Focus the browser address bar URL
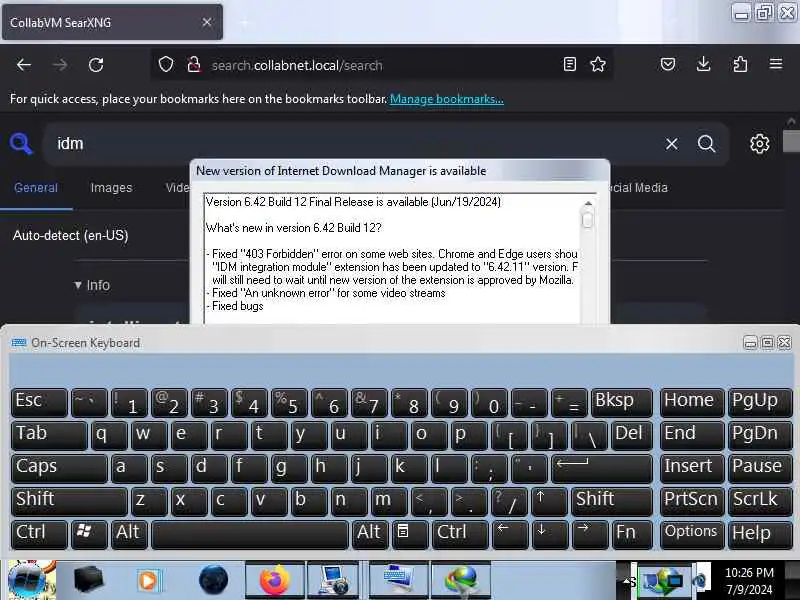800x600 pixels. 383,65
